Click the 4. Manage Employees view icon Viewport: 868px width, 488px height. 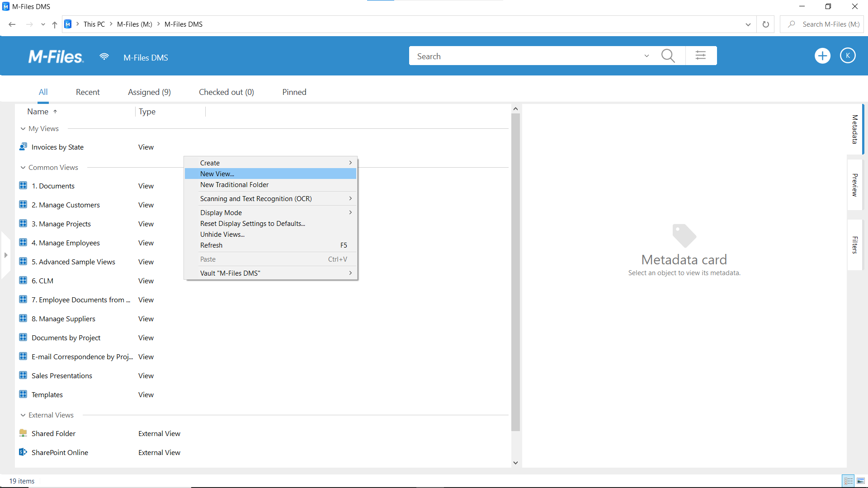click(x=23, y=243)
